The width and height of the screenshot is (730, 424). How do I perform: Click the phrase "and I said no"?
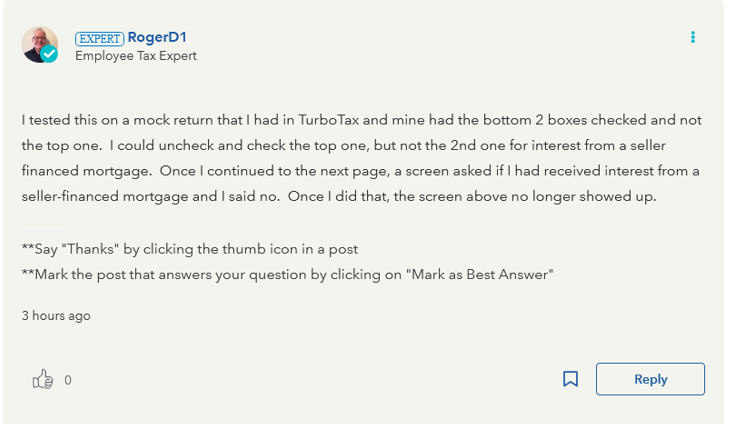(232, 196)
